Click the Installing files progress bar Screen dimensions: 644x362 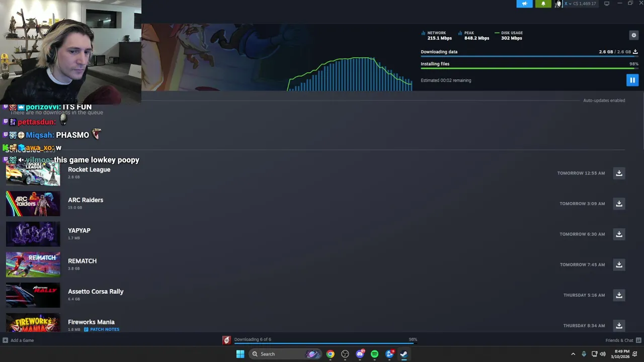click(x=529, y=68)
